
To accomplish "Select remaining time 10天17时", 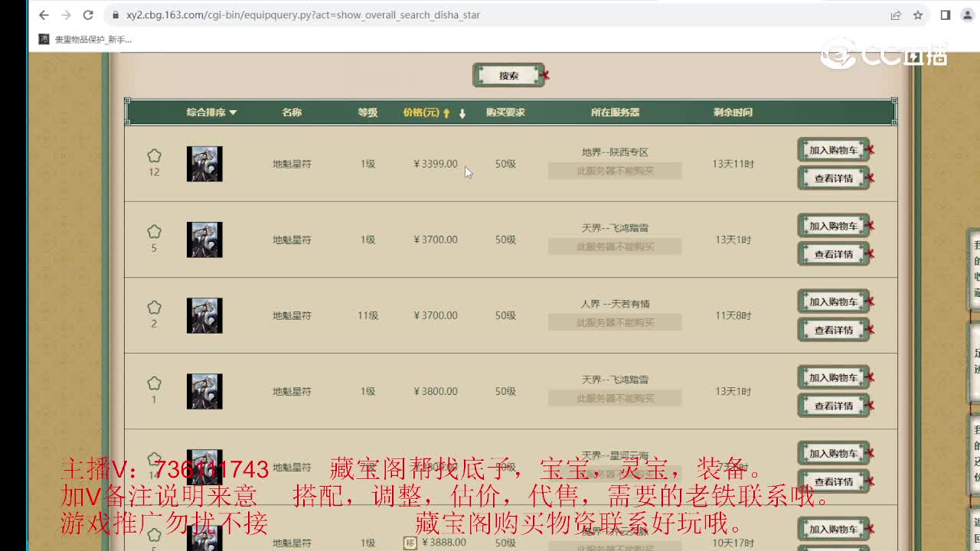I will tap(733, 543).
